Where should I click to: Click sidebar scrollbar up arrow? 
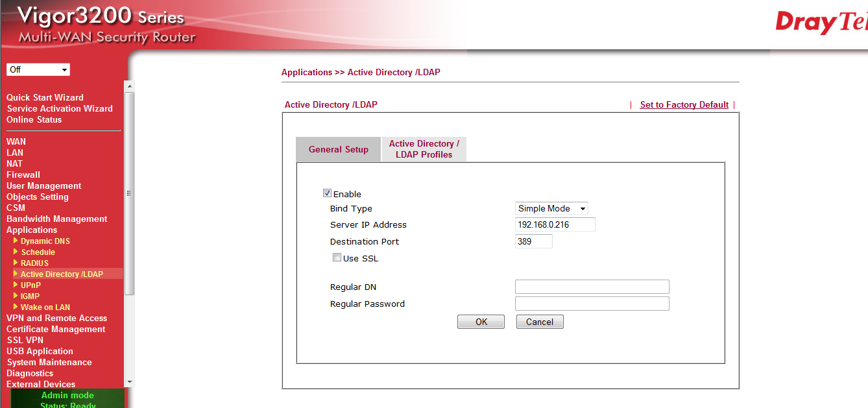pyautogui.click(x=129, y=86)
